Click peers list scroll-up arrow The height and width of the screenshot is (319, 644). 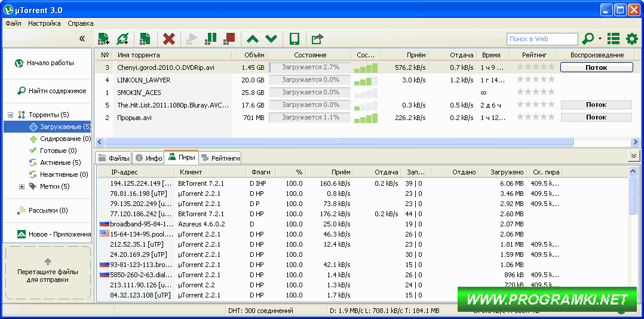tap(634, 171)
